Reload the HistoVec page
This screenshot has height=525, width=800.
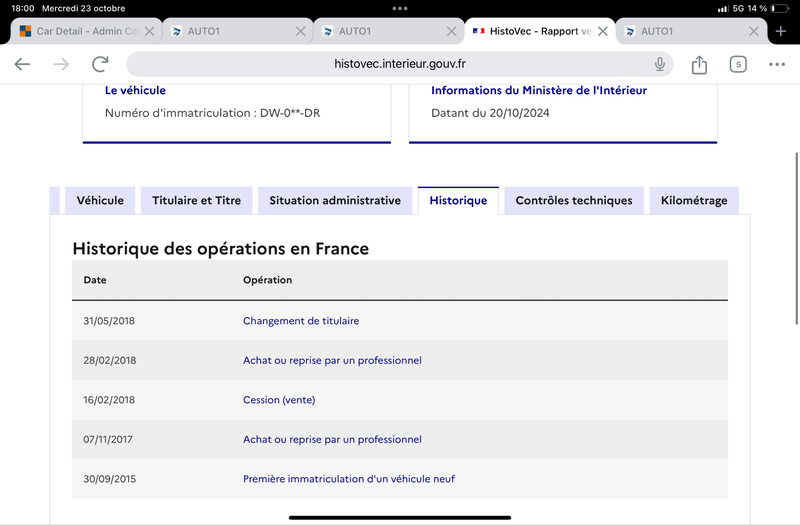(100, 64)
